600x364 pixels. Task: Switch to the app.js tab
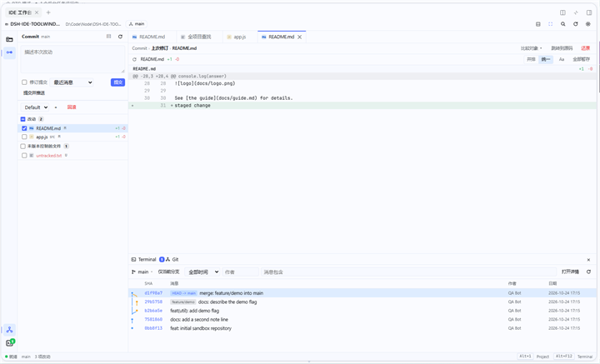[240, 37]
